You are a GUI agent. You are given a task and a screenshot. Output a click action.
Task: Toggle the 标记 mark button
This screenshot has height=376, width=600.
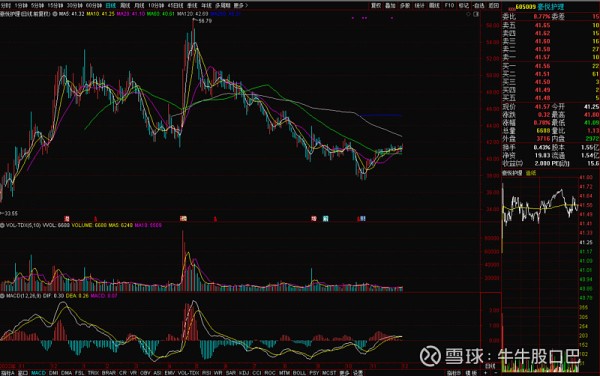464,6
